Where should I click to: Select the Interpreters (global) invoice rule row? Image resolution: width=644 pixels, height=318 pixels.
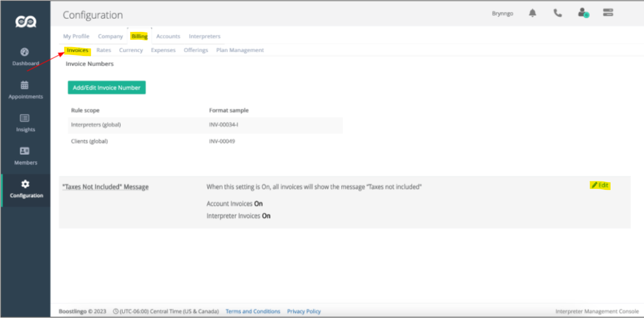pyautogui.click(x=95, y=124)
